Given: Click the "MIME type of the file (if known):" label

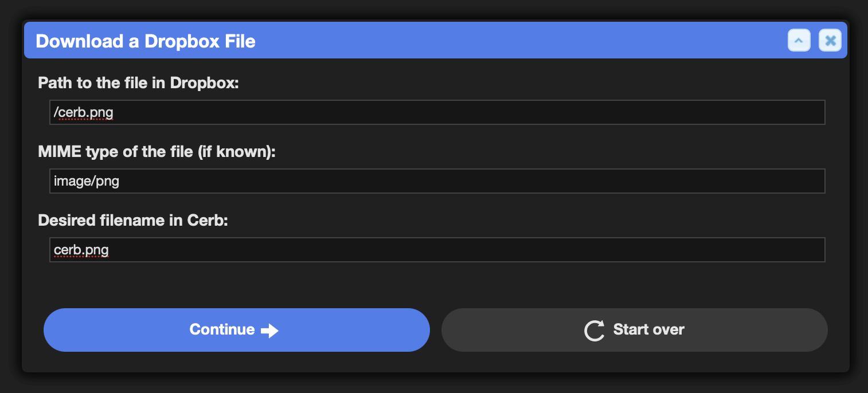Looking at the screenshot, I should tap(157, 152).
